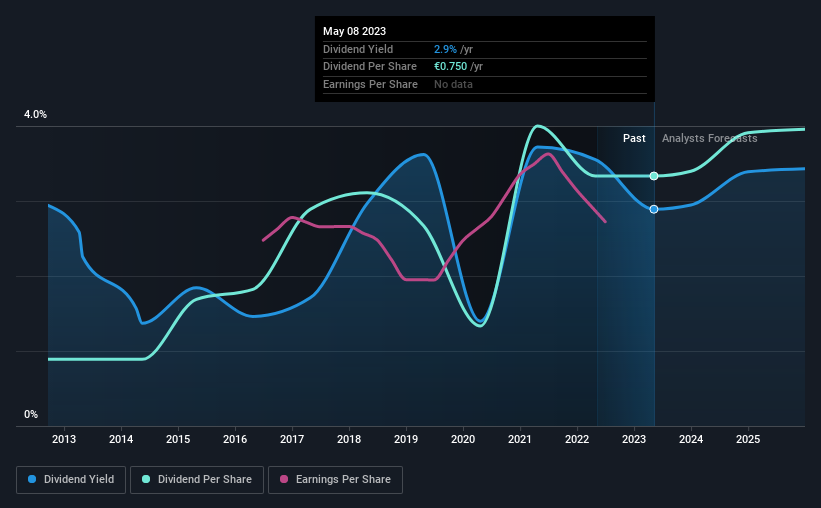Click the Earnings Per Share row label in tooltip
The height and width of the screenshot is (508, 821).
pos(371,84)
